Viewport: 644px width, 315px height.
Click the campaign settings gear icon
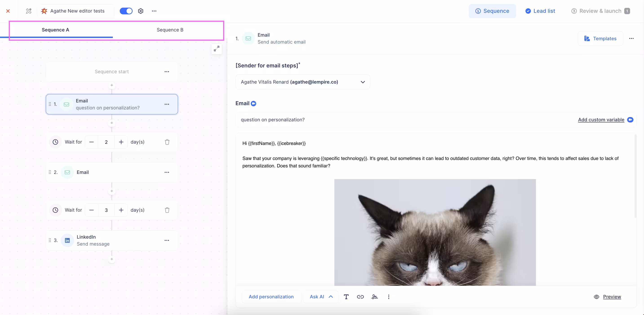point(140,11)
